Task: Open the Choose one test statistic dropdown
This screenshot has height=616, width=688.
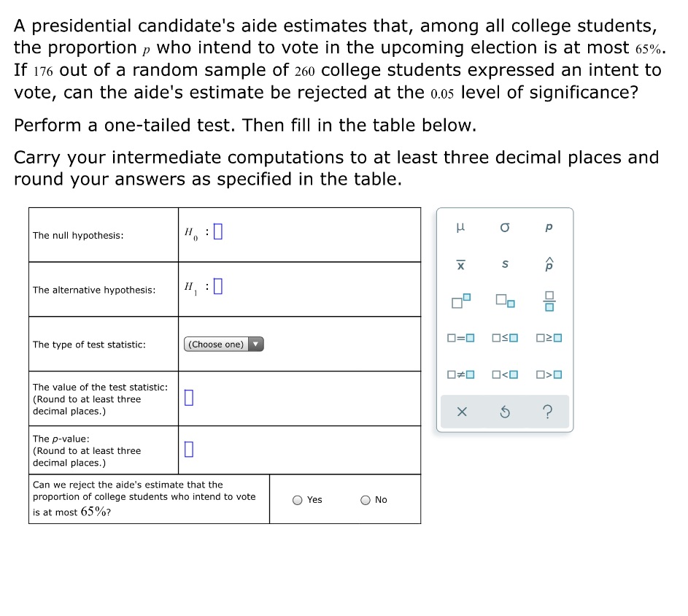Action: pyautogui.click(x=223, y=344)
